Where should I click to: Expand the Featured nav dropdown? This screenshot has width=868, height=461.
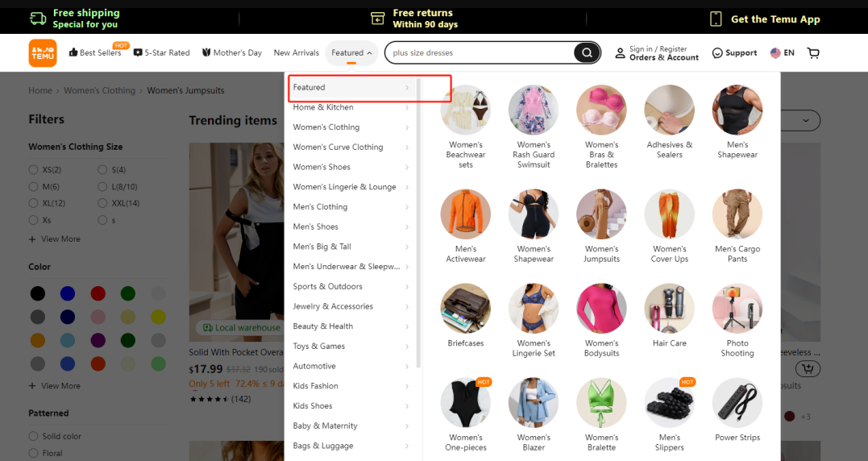(351, 53)
